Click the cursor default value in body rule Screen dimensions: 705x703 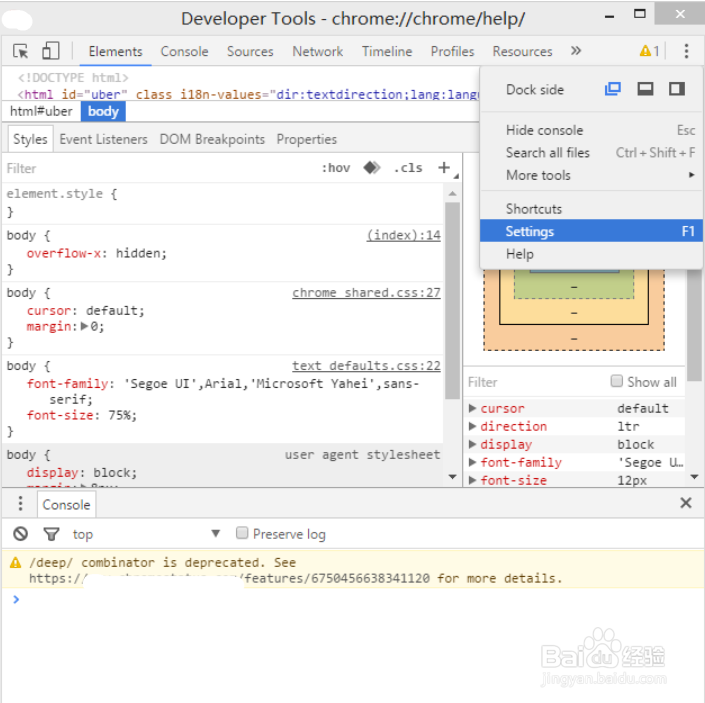click(112, 311)
